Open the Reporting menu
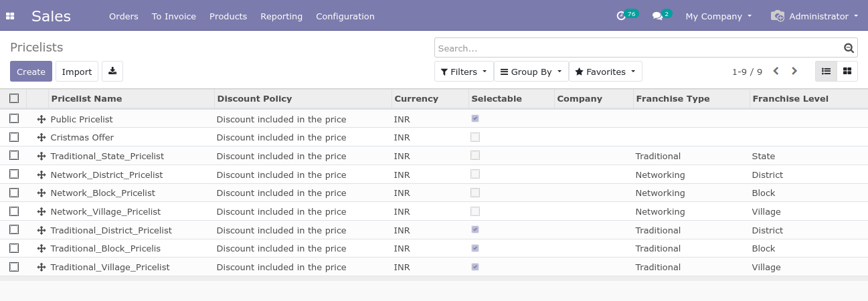This screenshot has width=868, height=301. pos(281,16)
